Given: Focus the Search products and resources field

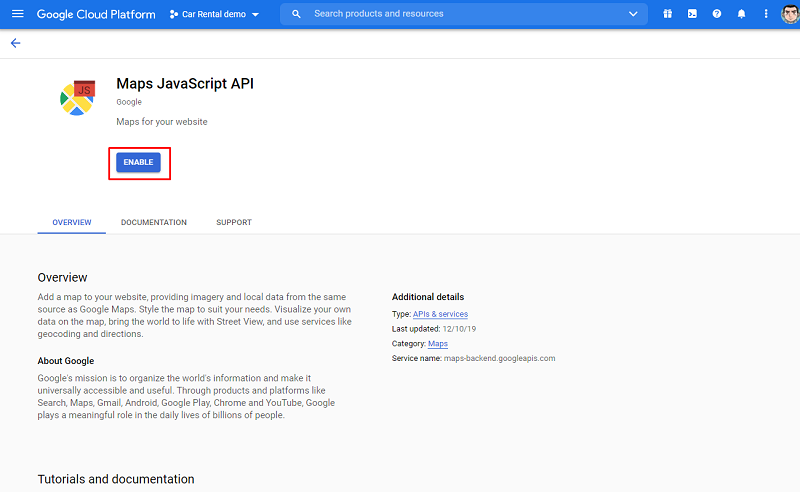Looking at the screenshot, I should tap(464, 14).
